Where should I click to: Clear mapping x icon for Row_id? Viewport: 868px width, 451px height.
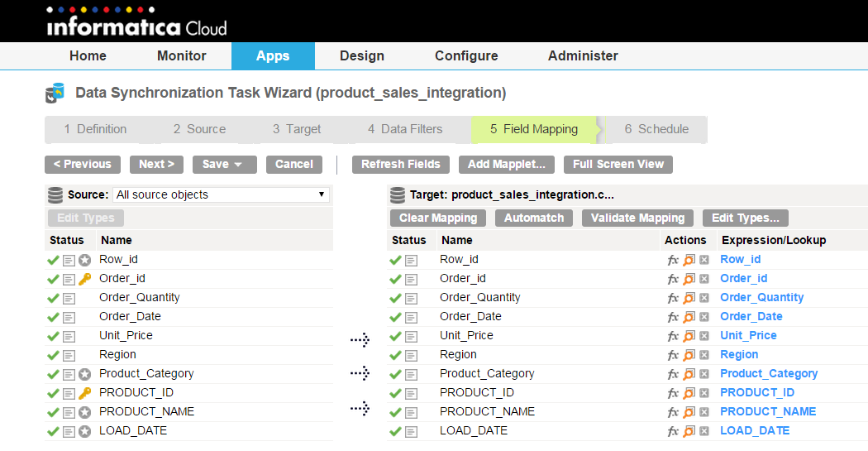(x=704, y=260)
